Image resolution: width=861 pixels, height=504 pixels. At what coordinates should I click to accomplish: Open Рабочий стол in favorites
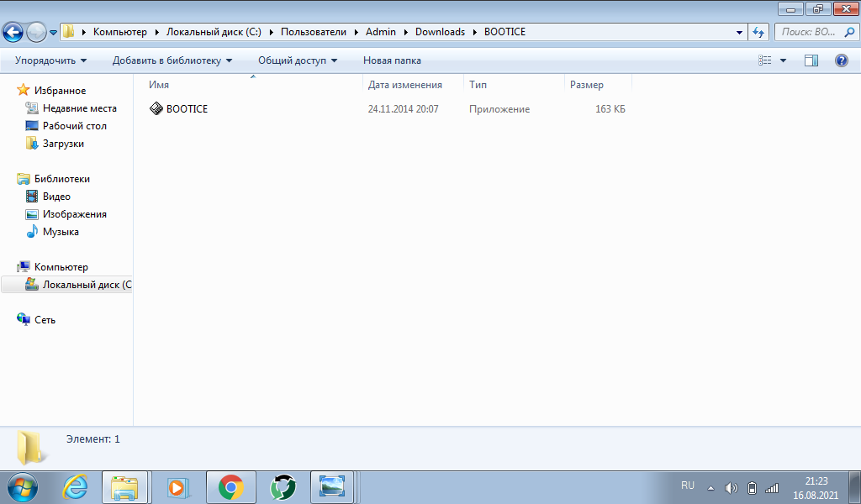75,126
